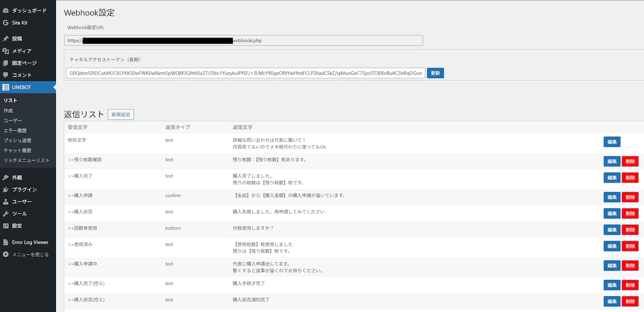The width and height of the screenshot is (644, 312).
Task: Click the pushpin icon for 投稿
Action: 5,39
